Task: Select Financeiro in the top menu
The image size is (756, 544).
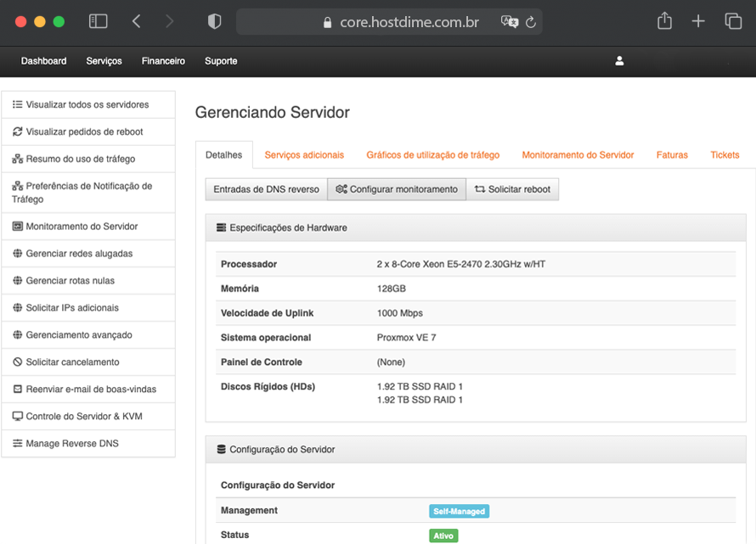Action: coord(162,60)
